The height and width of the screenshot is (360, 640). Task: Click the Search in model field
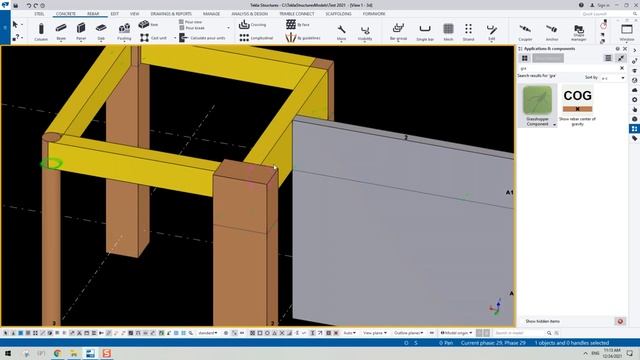(519, 333)
